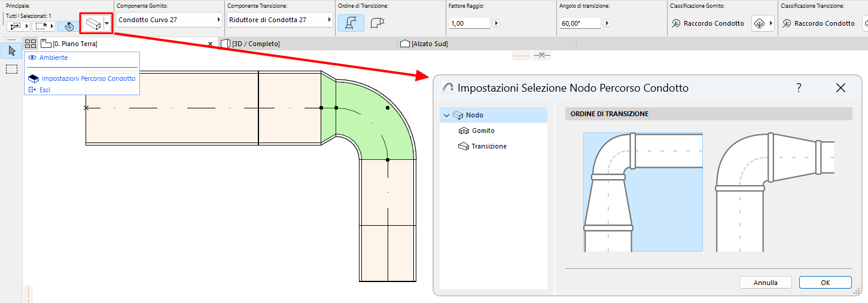Switch to the 3D / Completo tab

(x=255, y=44)
